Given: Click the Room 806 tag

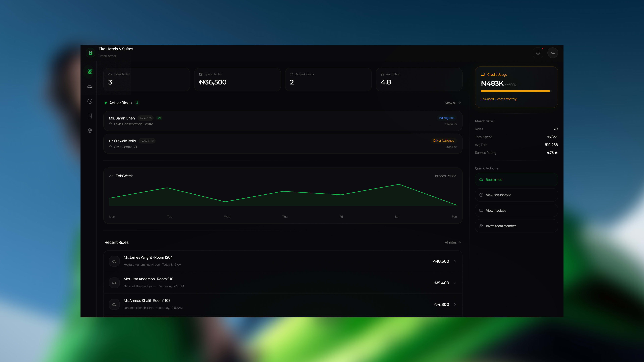Looking at the screenshot, I should pyautogui.click(x=146, y=118).
